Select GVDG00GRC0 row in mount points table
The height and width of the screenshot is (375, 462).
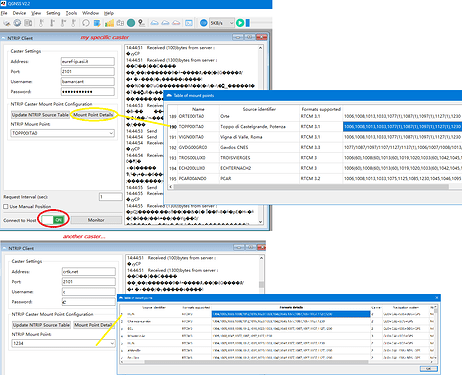(x=315, y=147)
